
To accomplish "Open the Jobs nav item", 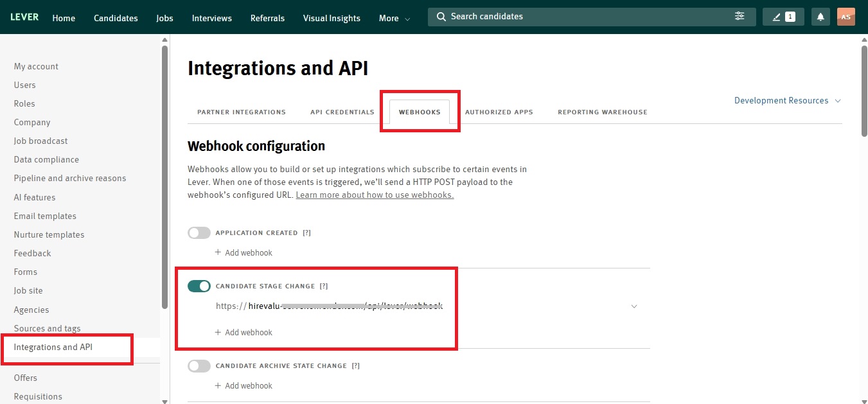I will (164, 18).
